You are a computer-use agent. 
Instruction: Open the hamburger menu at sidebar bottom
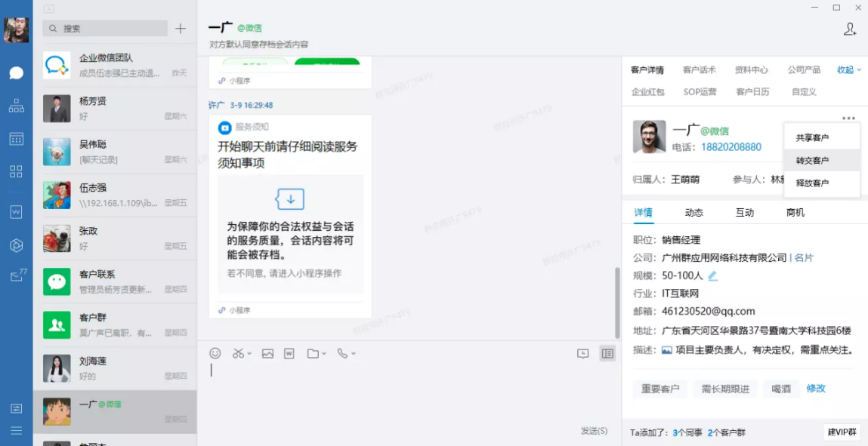coord(17,430)
